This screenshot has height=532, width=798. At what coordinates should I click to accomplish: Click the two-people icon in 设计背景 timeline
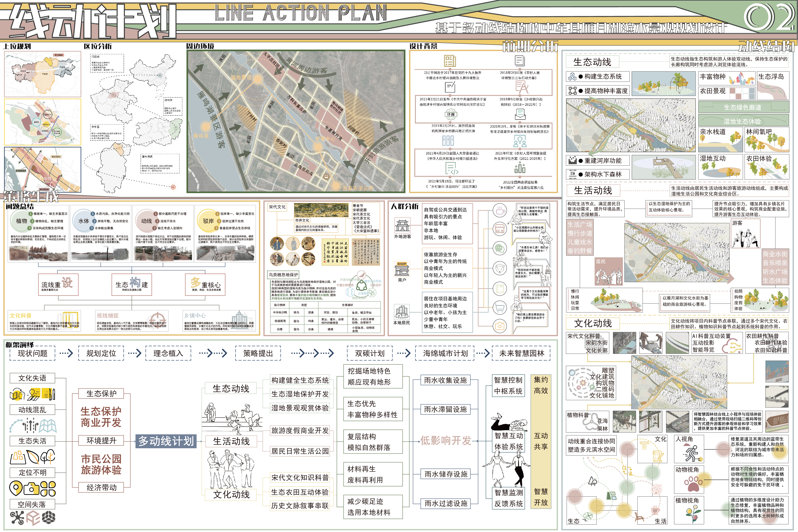(x=520, y=141)
